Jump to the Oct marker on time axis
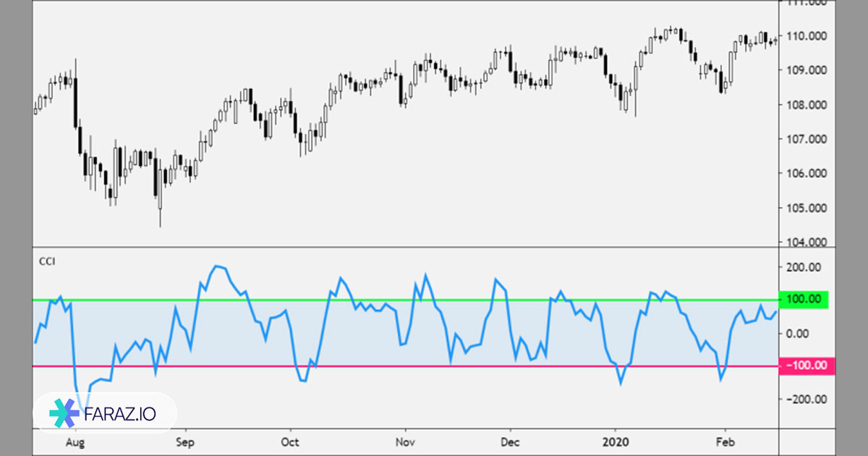Image resolution: width=868 pixels, height=456 pixels. click(291, 441)
